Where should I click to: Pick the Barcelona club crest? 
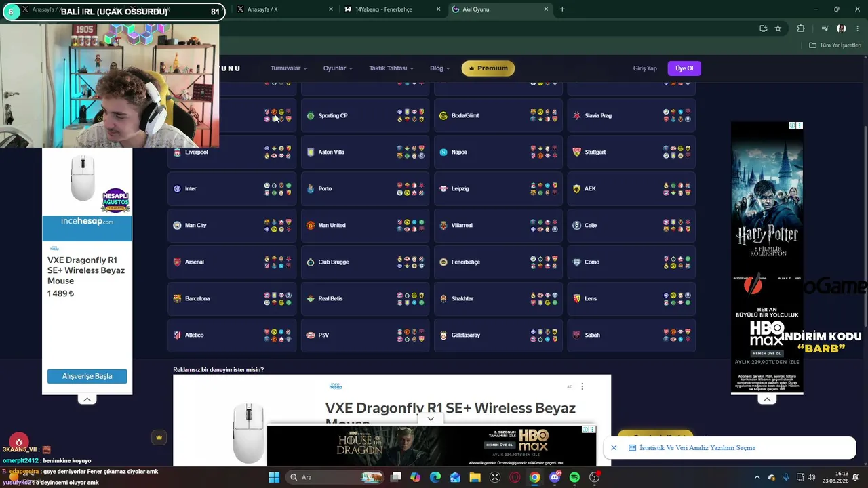point(177,299)
